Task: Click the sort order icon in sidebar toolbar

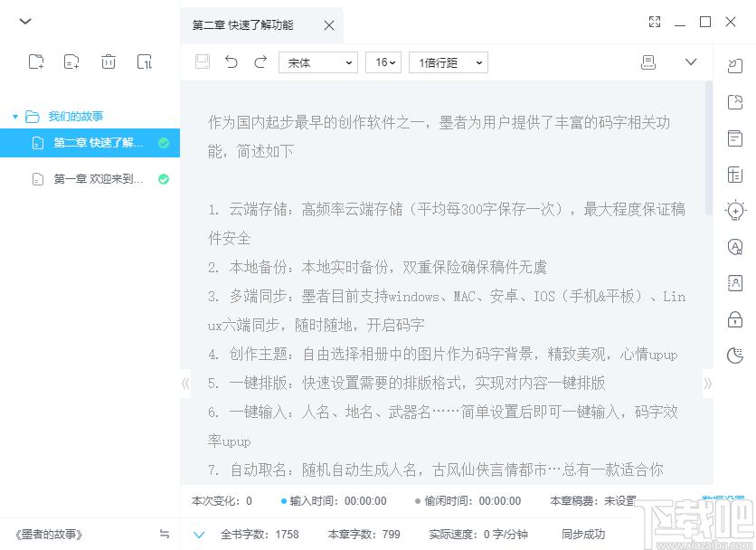Action: coord(144,62)
